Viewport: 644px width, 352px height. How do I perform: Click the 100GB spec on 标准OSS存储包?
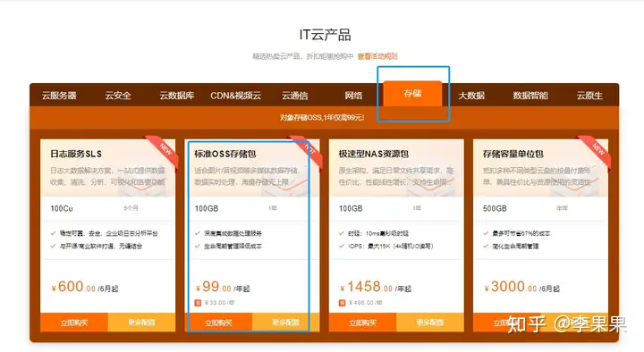pyautogui.click(x=207, y=208)
